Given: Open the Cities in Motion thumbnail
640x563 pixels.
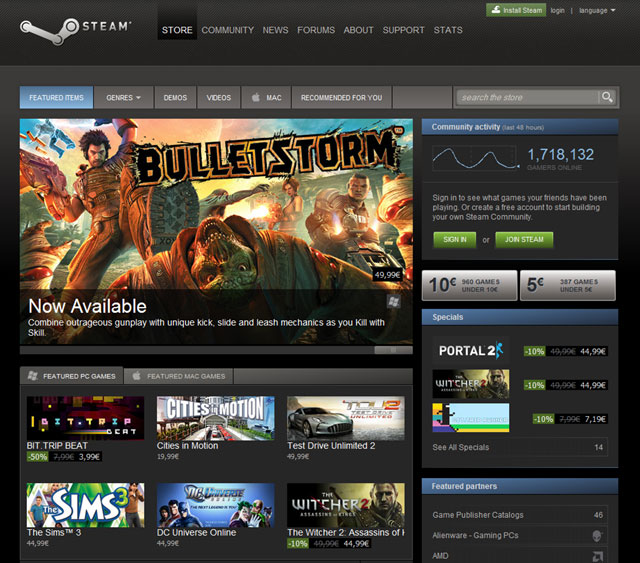Looking at the screenshot, I should (x=216, y=418).
